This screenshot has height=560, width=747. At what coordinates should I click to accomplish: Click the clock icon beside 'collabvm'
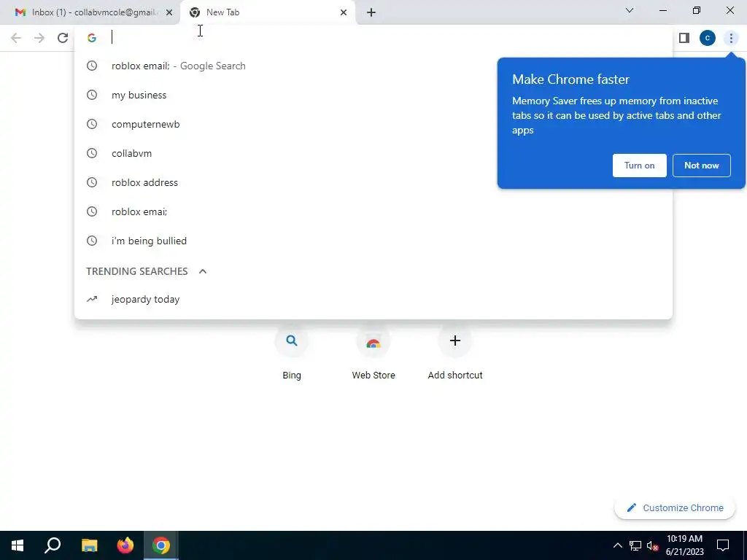(x=92, y=153)
